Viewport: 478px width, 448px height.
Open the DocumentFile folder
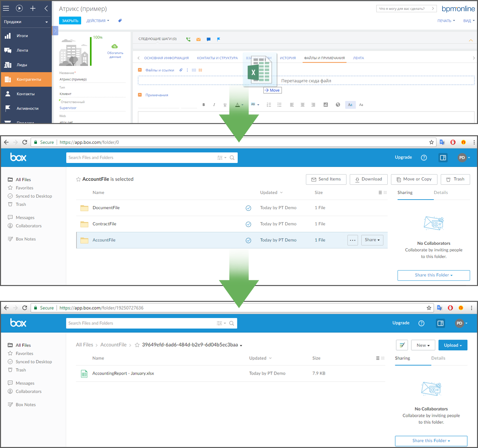[106, 208]
